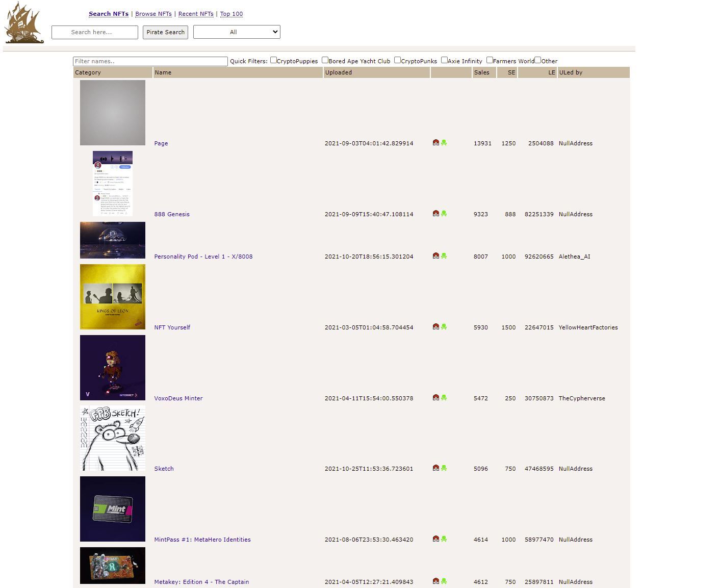Click the green skull icon for Metakey Edition 4

[444, 581]
